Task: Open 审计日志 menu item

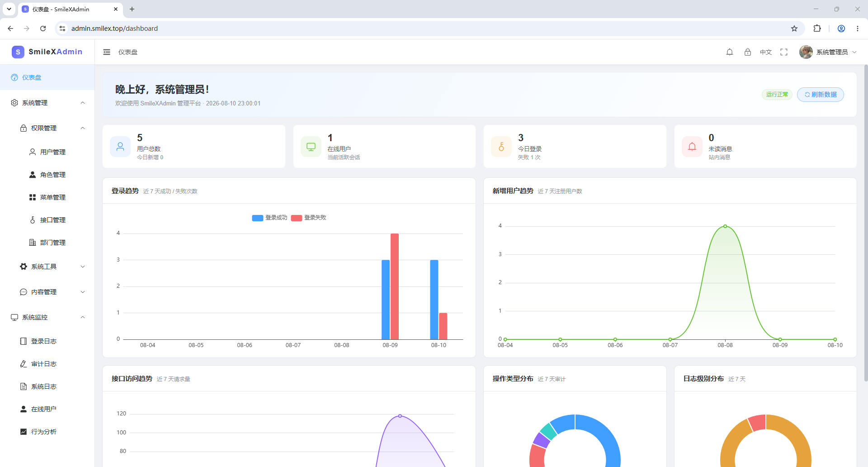Action: coord(47,364)
